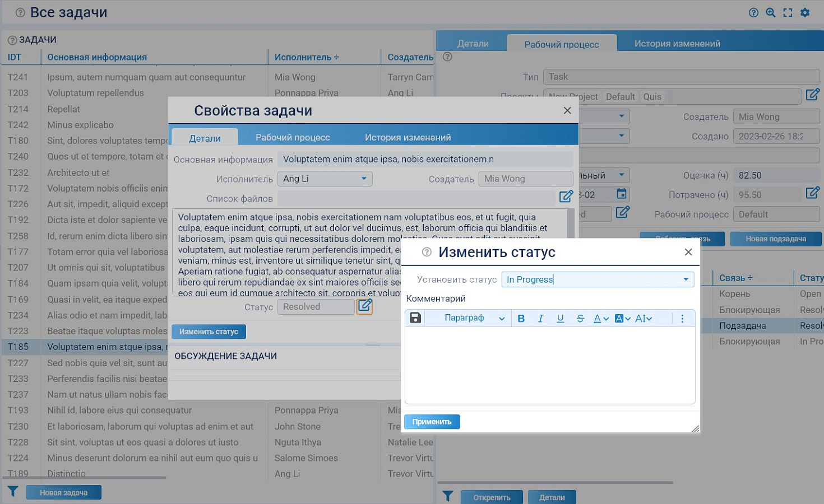Edit the projects list in the right panel
The height and width of the screenshot is (504, 824).
click(813, 95)
